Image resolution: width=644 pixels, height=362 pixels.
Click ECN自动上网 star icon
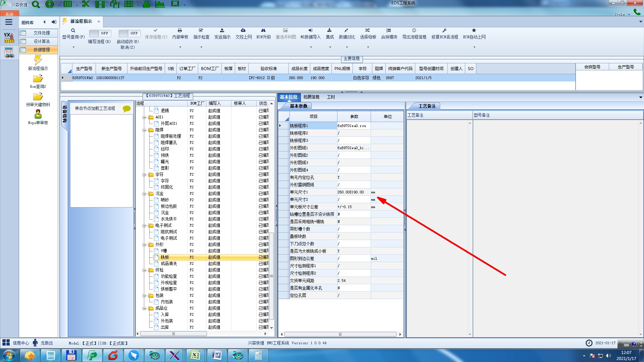pos(474,31)
